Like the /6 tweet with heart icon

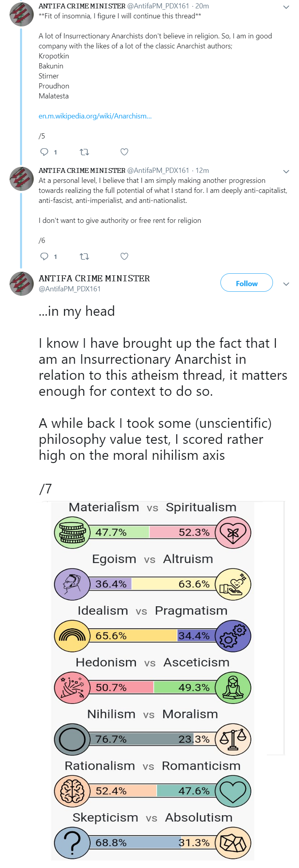point(124,256)
